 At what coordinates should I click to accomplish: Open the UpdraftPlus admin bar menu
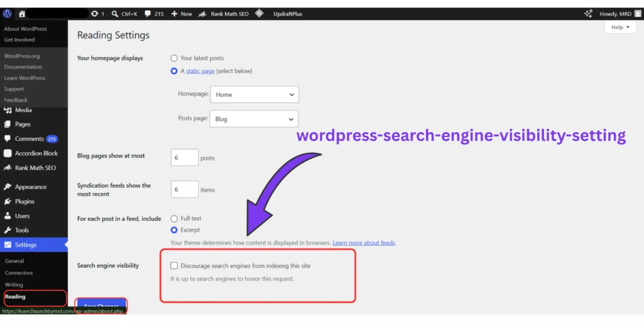287,14
